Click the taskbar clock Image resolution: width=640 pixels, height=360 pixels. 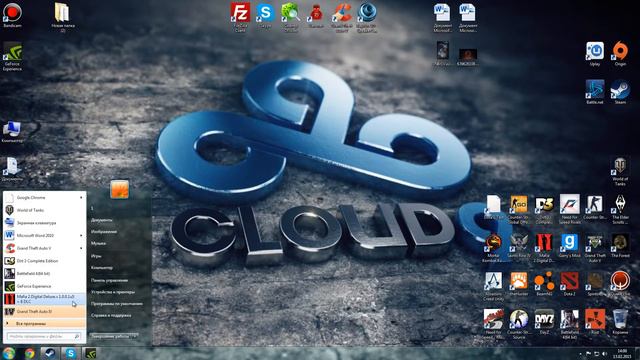[x=622, y=354]
